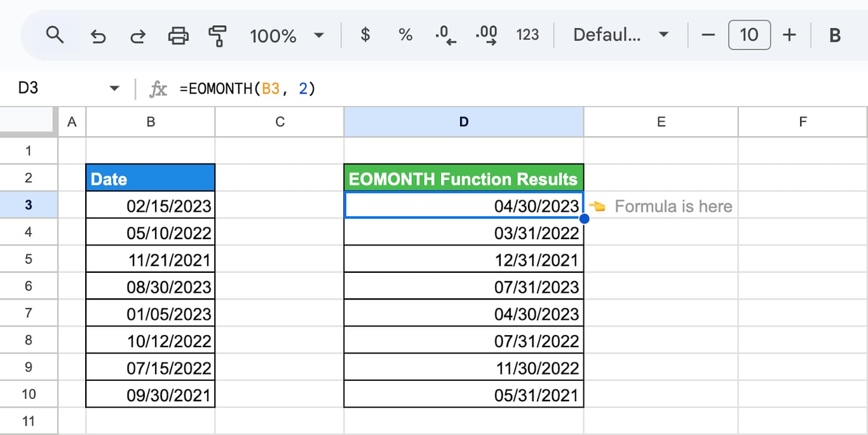868x435 pixels.
Task: Decrease font size with minus button
Action: pos(708,35)
